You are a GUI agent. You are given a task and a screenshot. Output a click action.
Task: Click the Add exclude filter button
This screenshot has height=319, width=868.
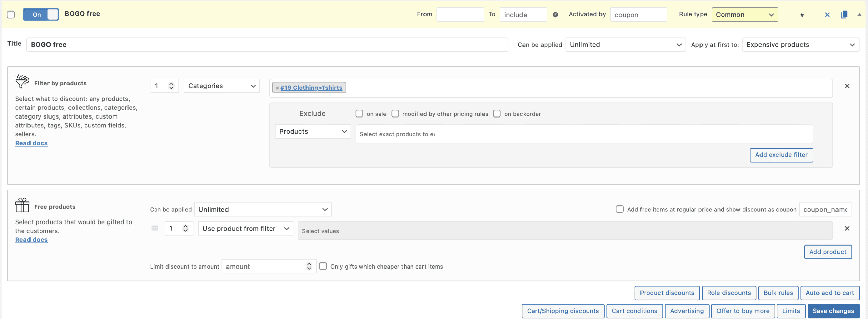(x=781, y=155)
